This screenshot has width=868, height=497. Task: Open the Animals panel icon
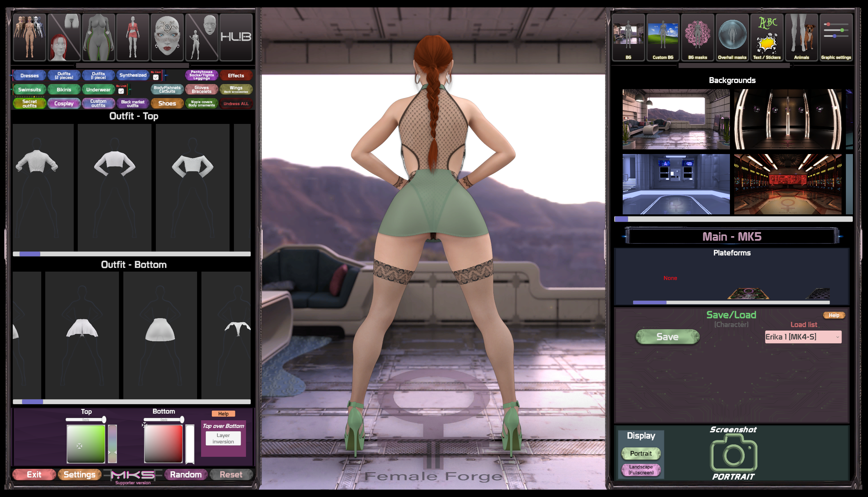[801, 37]
